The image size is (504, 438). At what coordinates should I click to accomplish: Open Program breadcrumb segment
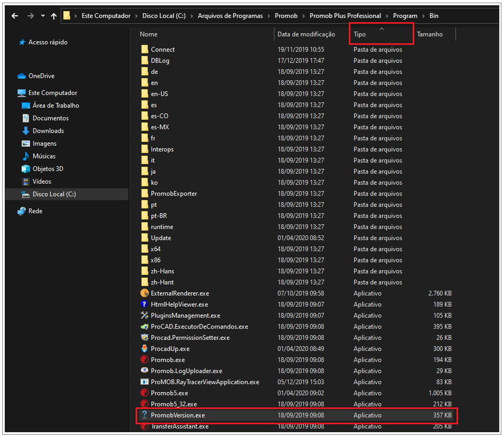[x=405, y=16]
